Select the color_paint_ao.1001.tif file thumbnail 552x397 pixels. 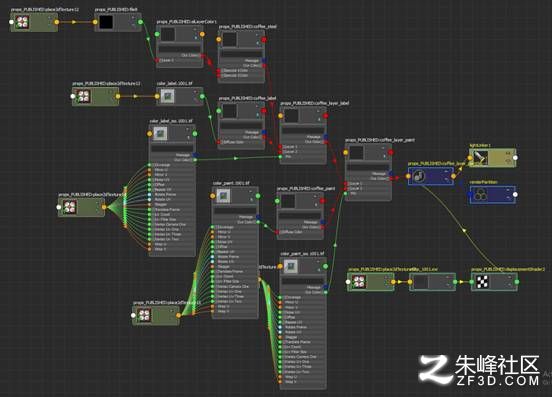pos(291,266)
